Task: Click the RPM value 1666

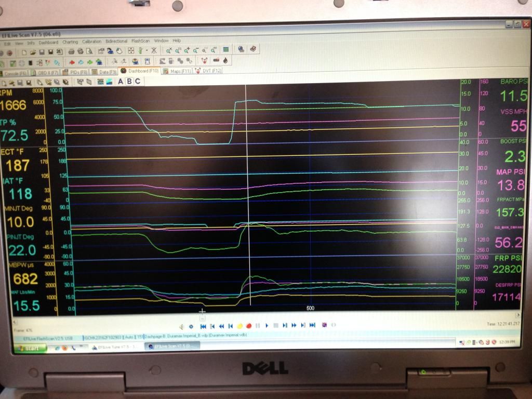Action: point(13,105)
